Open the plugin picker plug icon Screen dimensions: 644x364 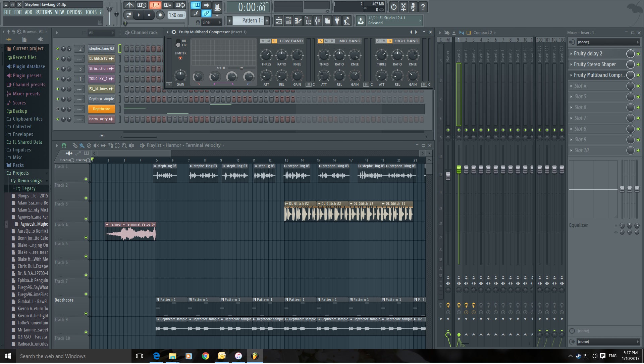click(x=337, y=21)
